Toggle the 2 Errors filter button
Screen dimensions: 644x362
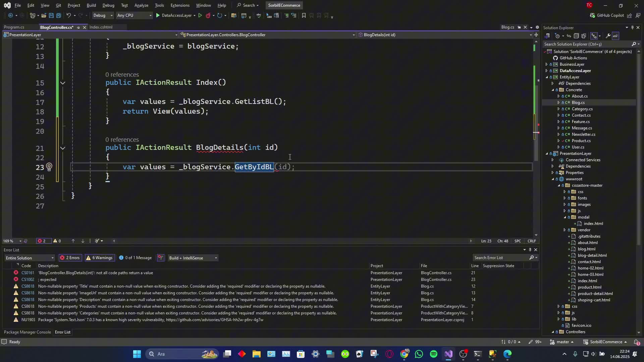coord(70,258)
